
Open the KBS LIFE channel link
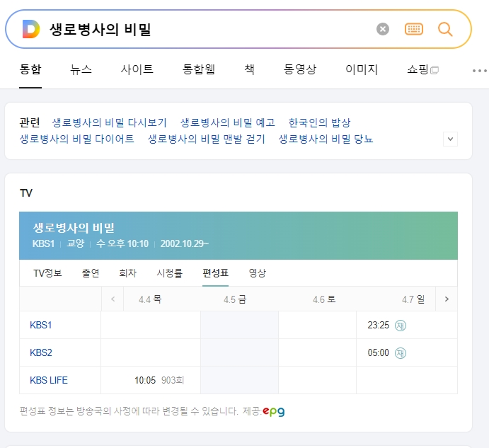pyautogui.click(x=49, y=380)
